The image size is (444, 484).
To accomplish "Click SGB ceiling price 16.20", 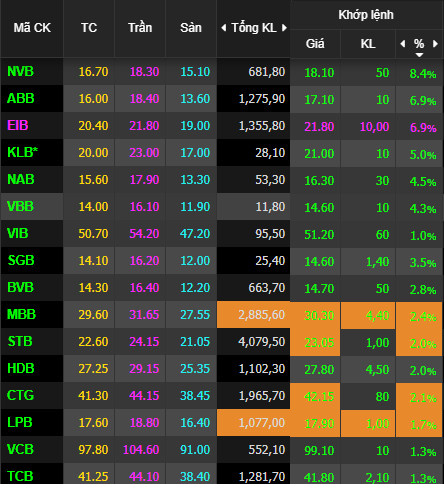I will [x=144, y=261].
